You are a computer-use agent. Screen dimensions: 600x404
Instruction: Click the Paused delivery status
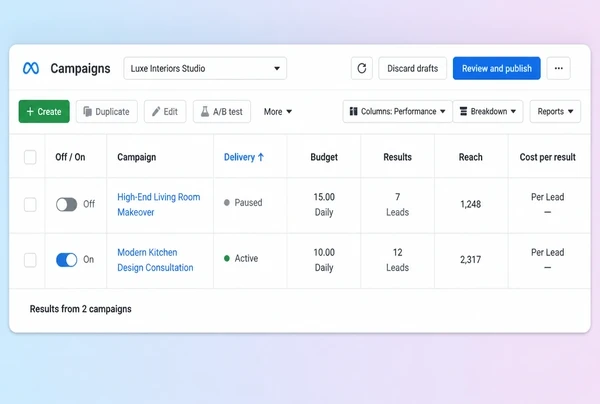point(243,203)
